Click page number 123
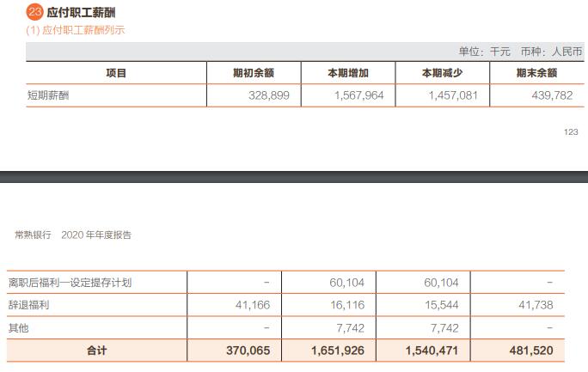This screenshot has width=588, height=372. click(x=571, y=132)
